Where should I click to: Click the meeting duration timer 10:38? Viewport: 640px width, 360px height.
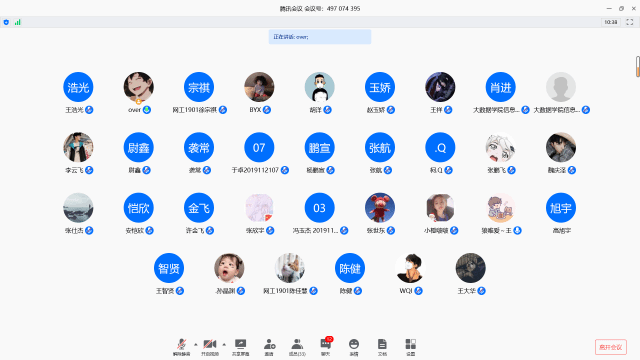[611, 22]
